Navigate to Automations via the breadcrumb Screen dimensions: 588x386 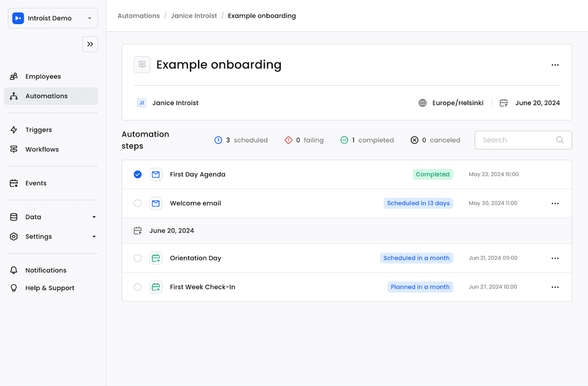[x=138, y=15]
